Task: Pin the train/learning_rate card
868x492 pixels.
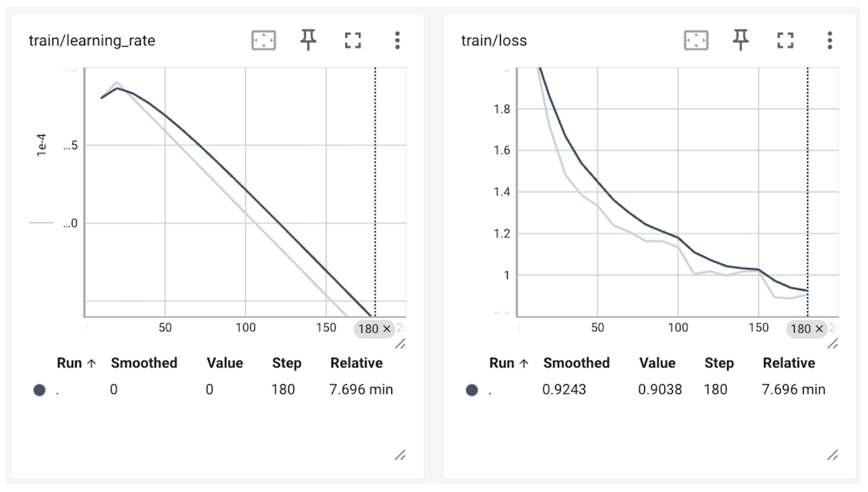Action: 308,40
